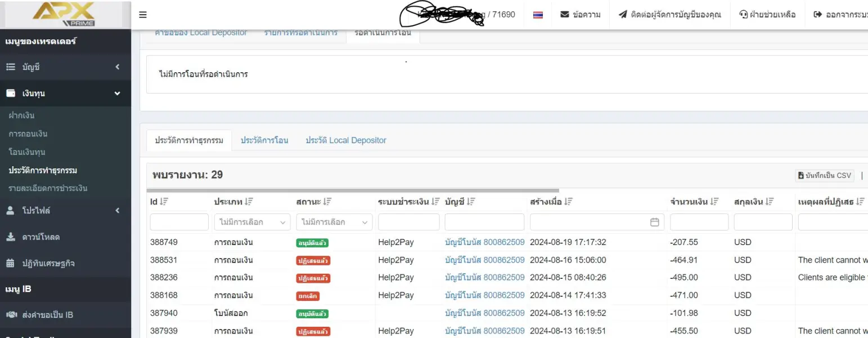Click amount -207.55

(684, 242)
